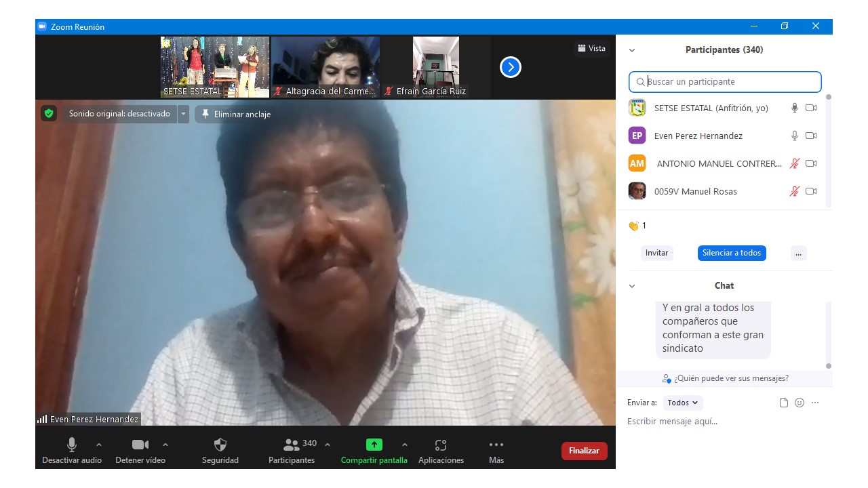Unmute 0059V Manuel Rosas microphone in list
868x488 pixels.
[795, 191]
